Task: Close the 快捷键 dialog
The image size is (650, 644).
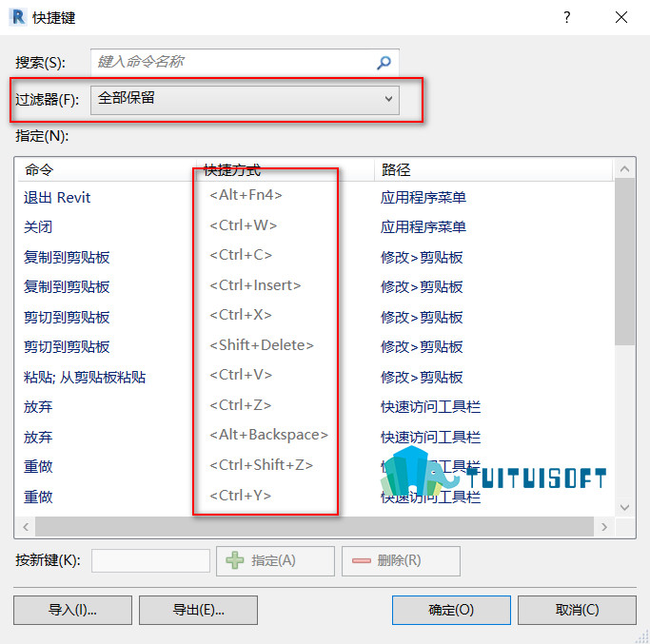Action: pos(621,17)
